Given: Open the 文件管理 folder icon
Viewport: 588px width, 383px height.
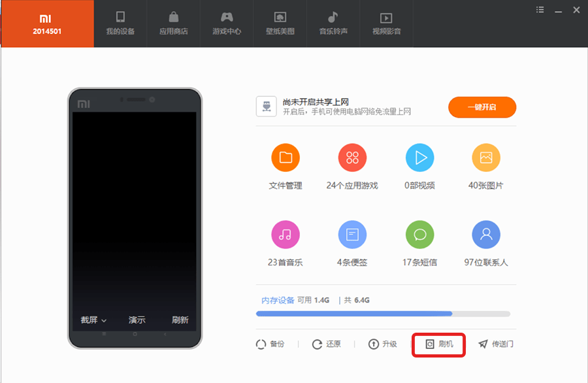Looking at the screenshot, I should pos(286,158).
